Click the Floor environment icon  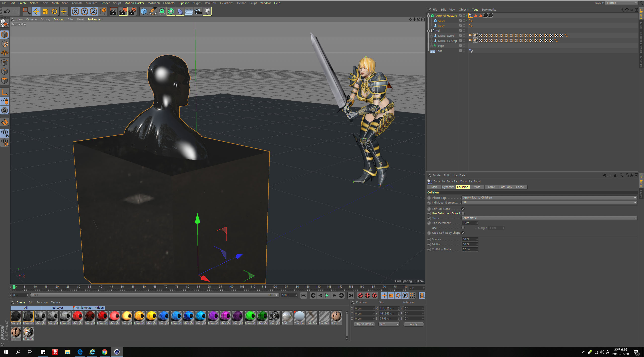pyautogui.click(x=189, y=11)
